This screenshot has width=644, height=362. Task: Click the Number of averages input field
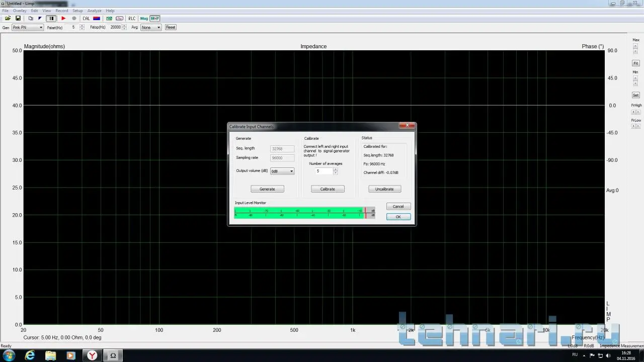coord(324,171)
